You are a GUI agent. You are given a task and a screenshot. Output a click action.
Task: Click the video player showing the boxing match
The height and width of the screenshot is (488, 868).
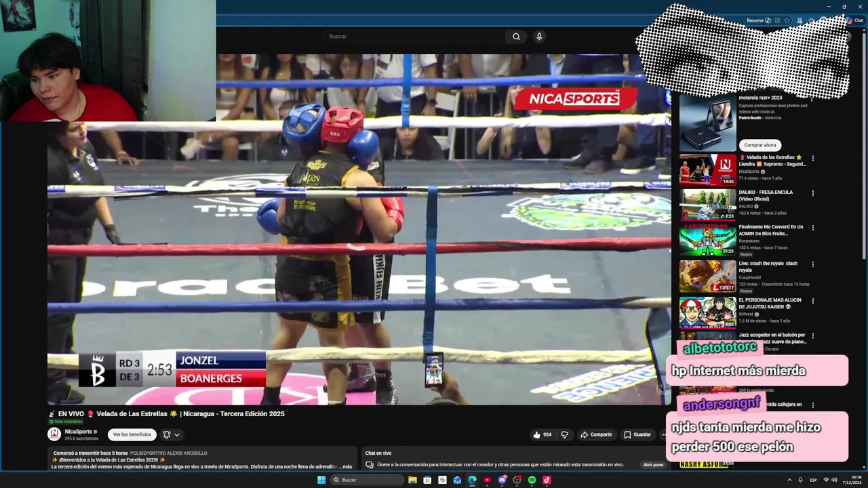tap(359, 230)
